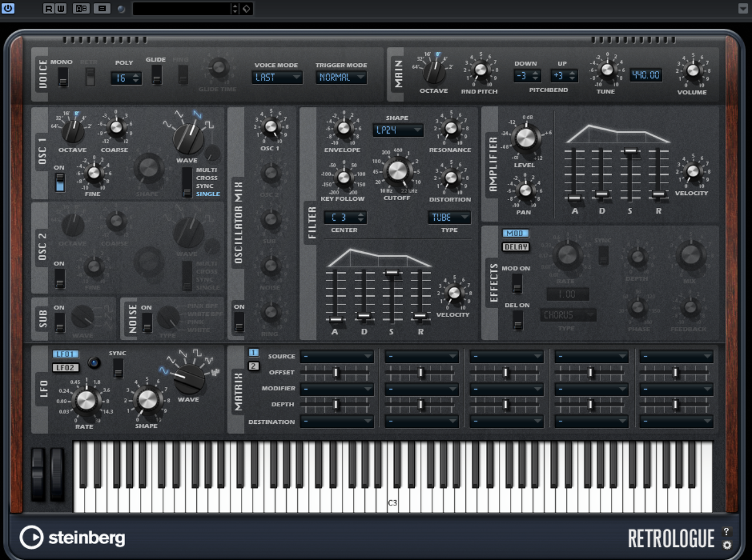This screenshot has height=560, width=752.
Task: Click the LFO Rate knob
Action: pyautogui.click(x=86, y=400)
